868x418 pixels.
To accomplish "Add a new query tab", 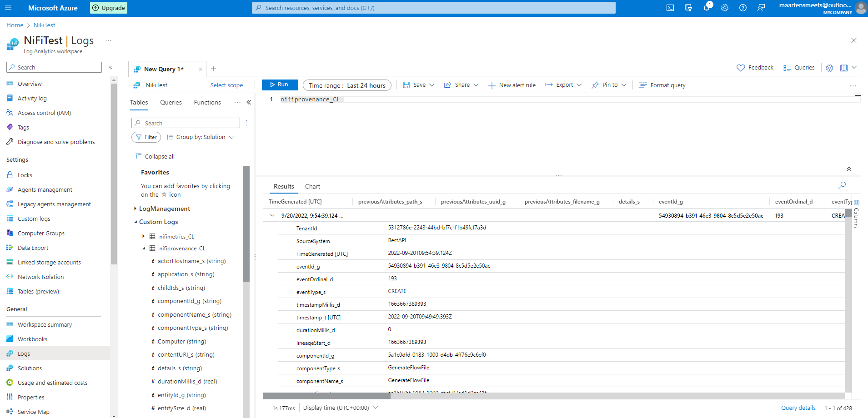I will point(214,69).
